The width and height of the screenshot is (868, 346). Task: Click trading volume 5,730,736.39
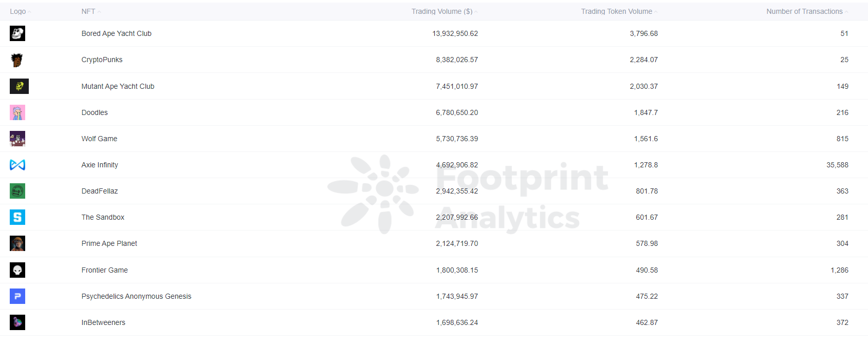(x=457, y=139)
